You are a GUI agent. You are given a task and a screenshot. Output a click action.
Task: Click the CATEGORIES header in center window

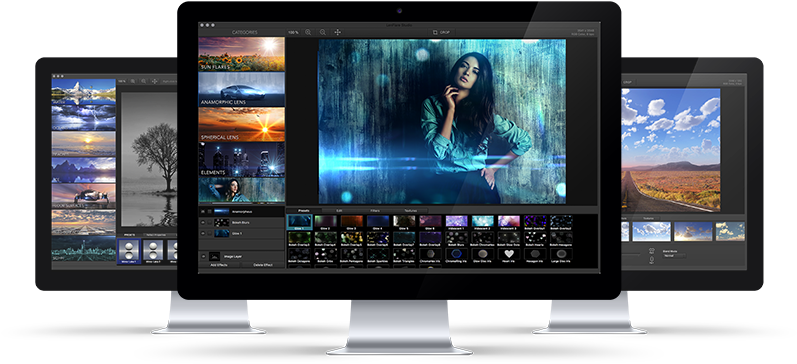pos(244,32)
